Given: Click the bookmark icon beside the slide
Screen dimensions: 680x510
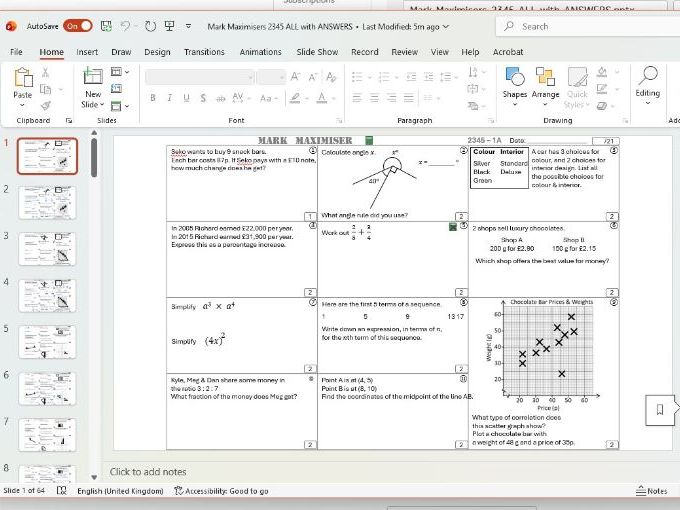Looking at the screenshot, I should coord(660,408).
